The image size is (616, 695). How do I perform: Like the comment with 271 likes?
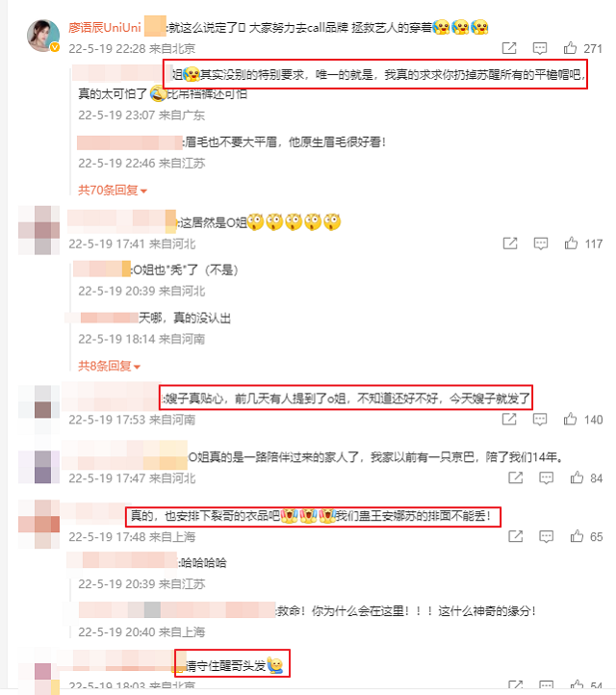click(x=570, y=47)
